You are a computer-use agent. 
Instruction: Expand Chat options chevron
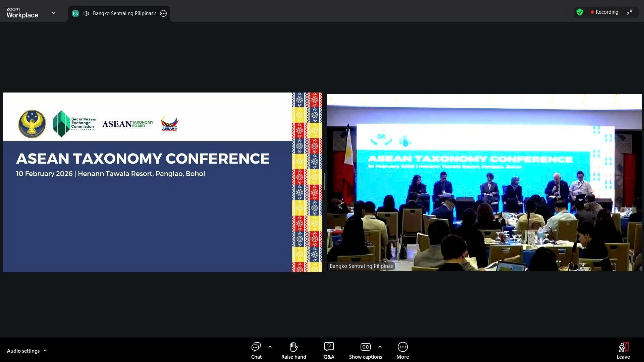[270, 347]
